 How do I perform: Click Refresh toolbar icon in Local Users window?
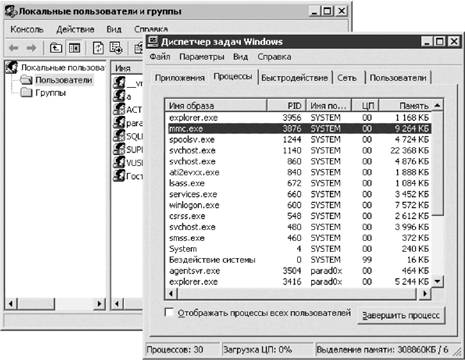[98, 48]
